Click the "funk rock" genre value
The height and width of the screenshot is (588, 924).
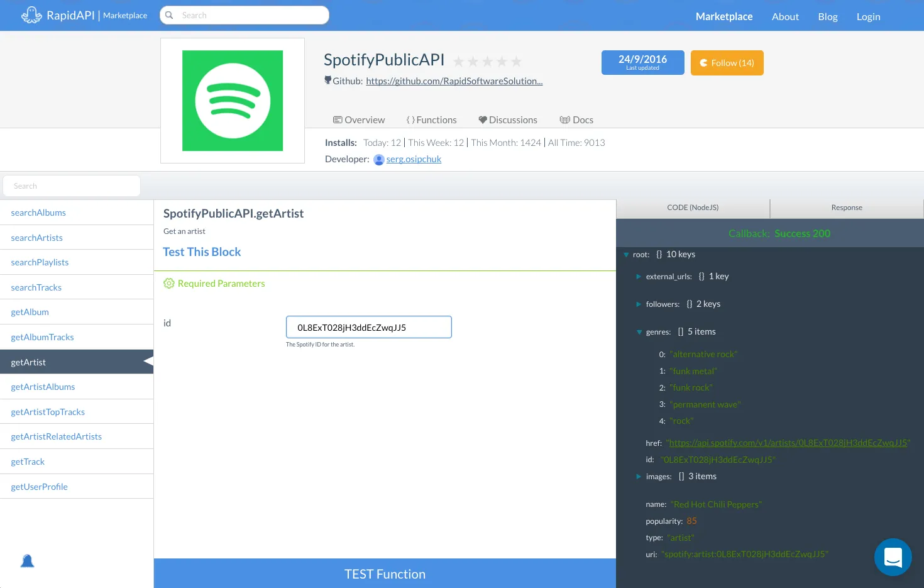coord(691,388)
